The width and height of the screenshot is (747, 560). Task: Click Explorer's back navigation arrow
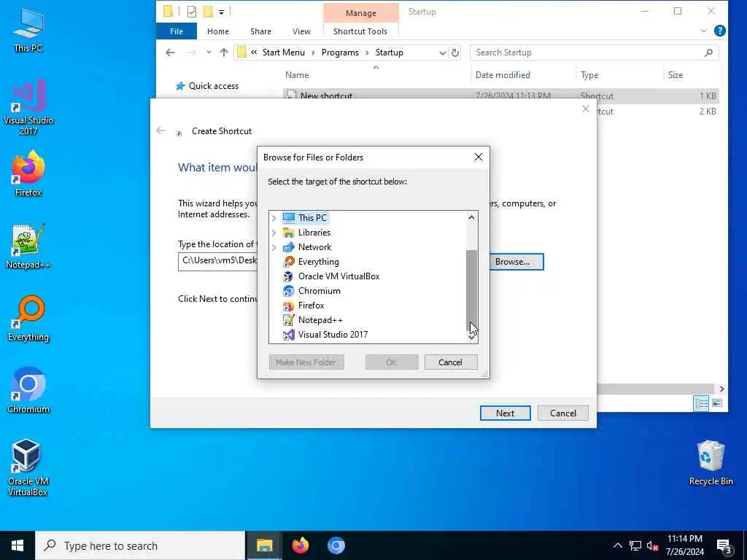(170, 52)
